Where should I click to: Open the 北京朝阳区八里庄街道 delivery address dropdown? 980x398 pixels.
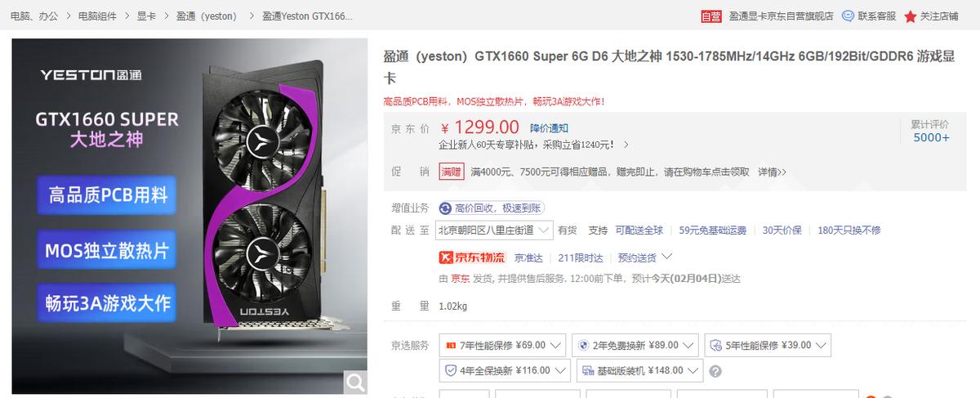494,230
